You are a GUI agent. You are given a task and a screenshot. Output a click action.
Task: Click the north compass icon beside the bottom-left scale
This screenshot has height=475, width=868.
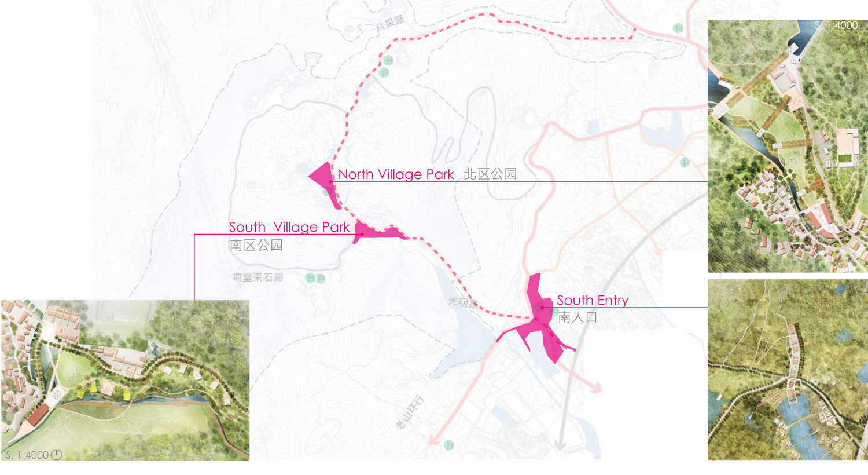tap(57, 455)
